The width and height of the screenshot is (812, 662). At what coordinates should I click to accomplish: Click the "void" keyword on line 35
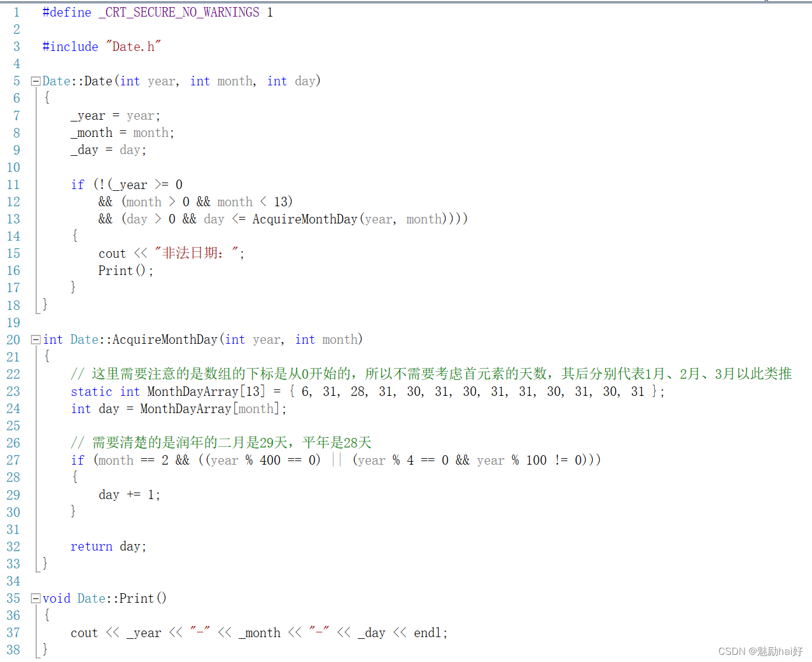tap(56, 599)
